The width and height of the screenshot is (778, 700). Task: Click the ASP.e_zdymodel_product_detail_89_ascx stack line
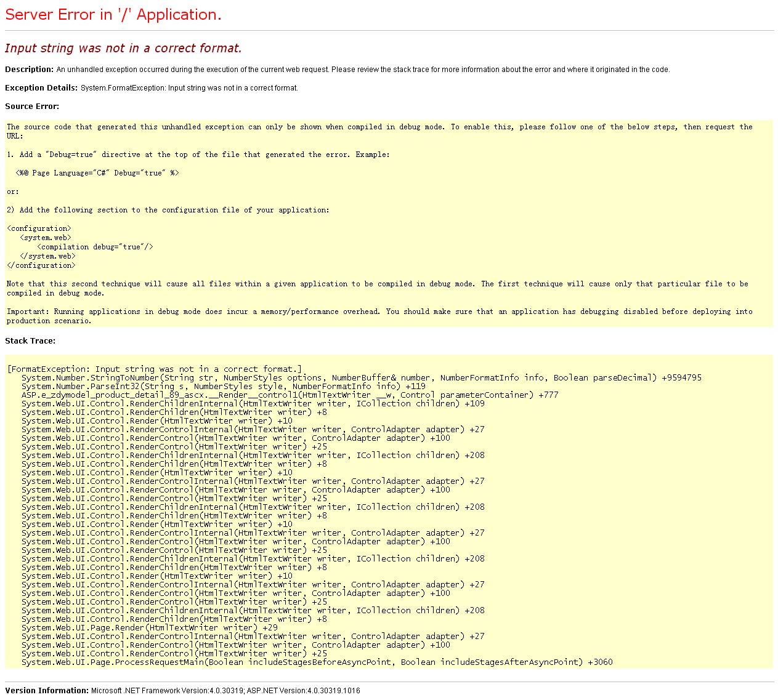coord(290,395)
